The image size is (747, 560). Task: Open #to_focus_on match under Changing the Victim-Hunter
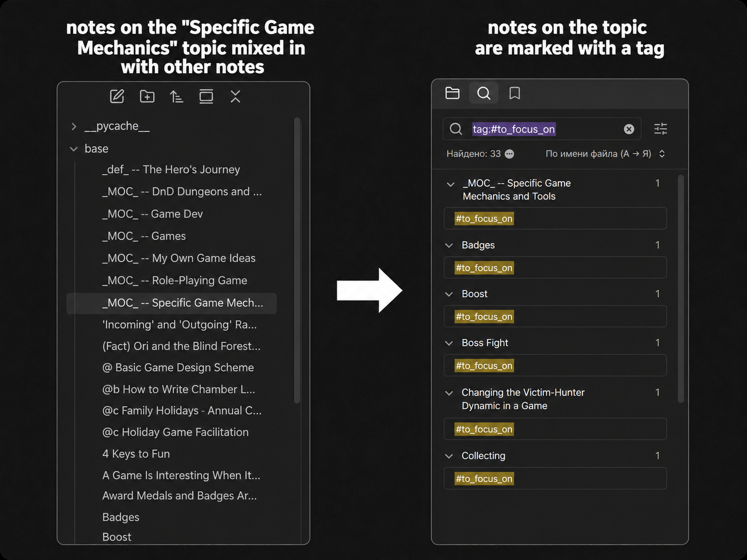point(555,429)
